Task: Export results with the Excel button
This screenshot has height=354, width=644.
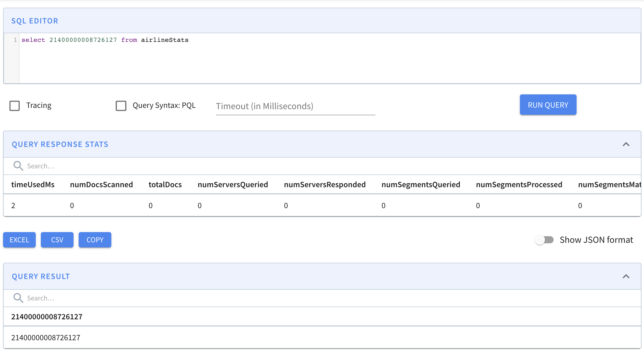Action: [x=19, y=240]
